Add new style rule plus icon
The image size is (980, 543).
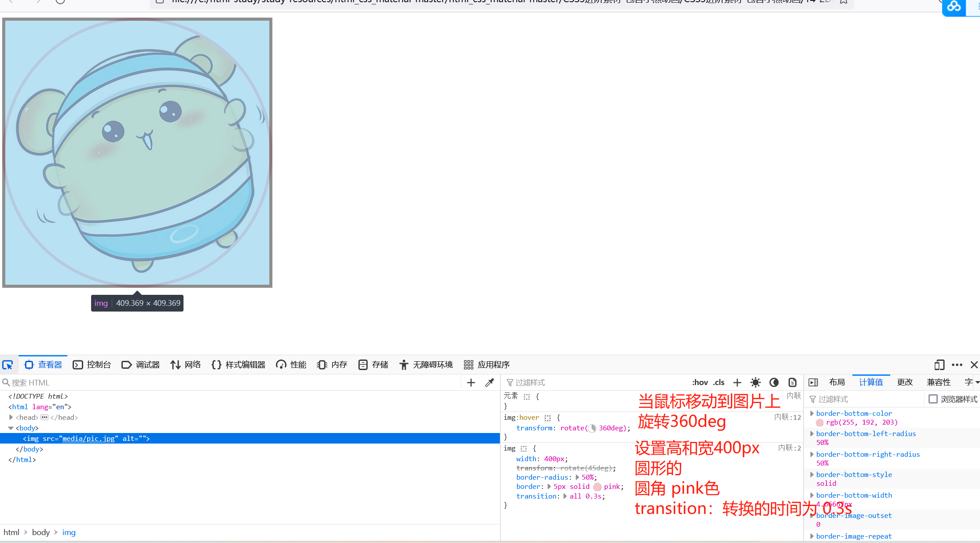737,382
